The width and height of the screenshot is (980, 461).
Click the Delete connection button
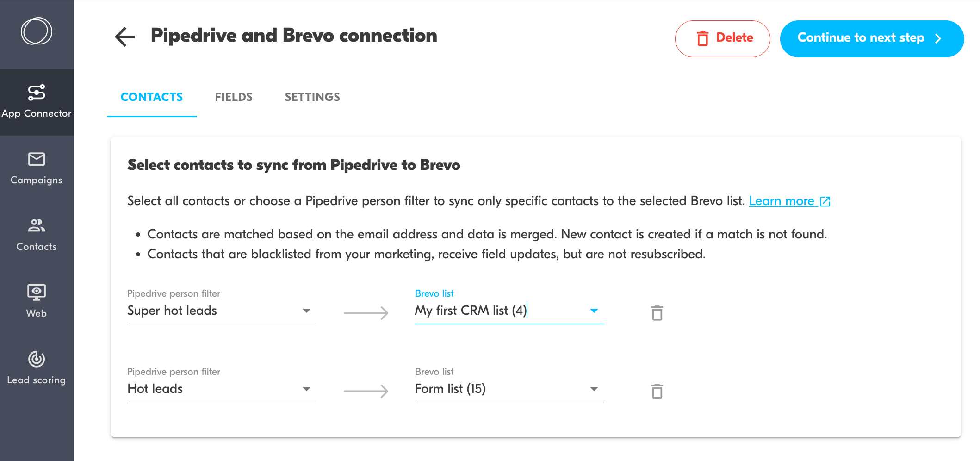coord(722,38)
